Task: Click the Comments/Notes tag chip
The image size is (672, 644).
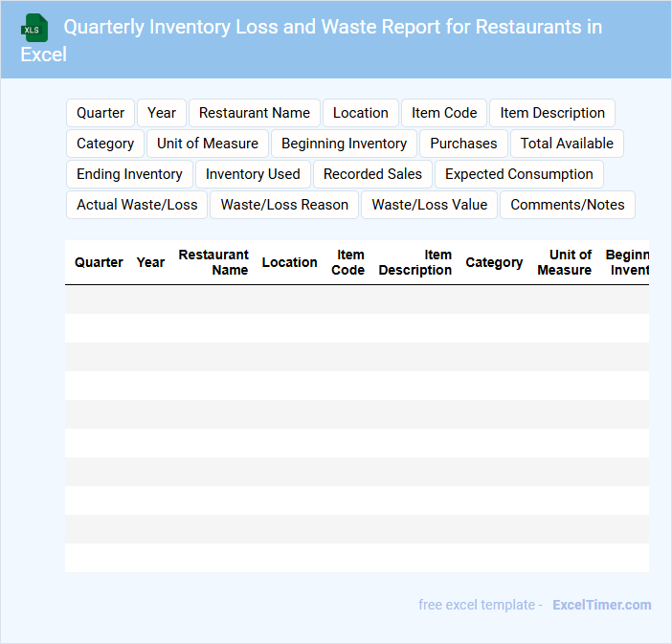Action: tap(568, 205)
